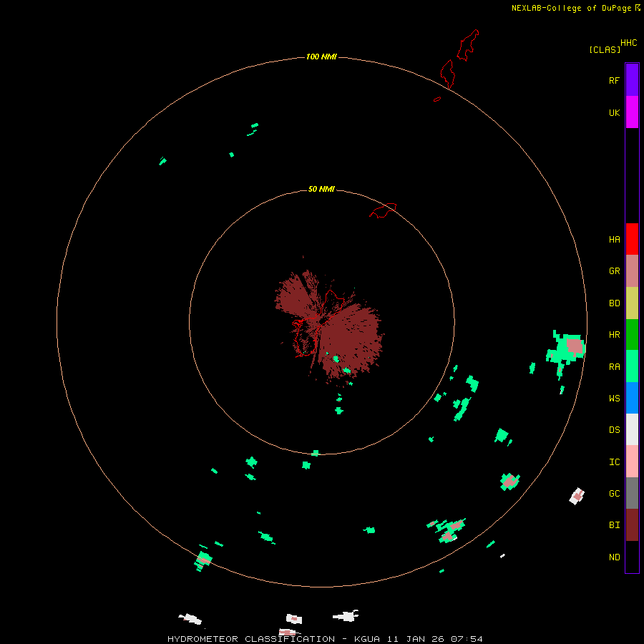This screenshot has height=644, width=644.
Task: Select the GR legend color block
Action: (x=632, y=271)
